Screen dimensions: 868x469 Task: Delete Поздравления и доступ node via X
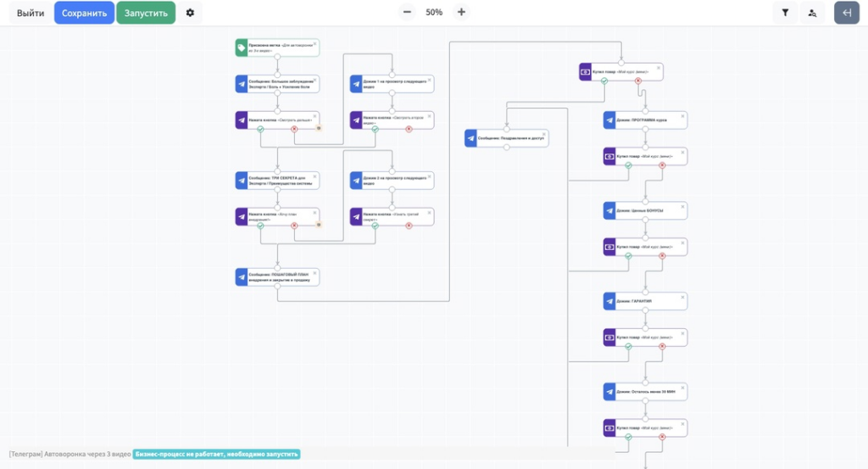point(544,135)
